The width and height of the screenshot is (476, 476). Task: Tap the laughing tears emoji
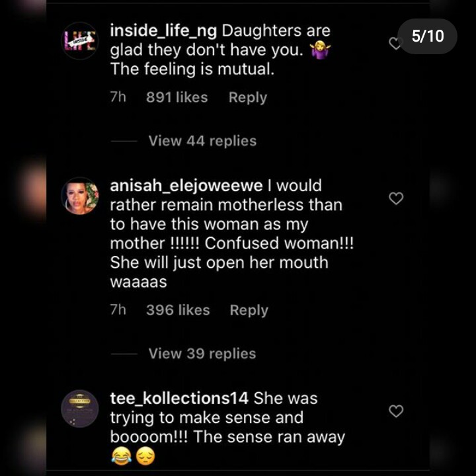coord(122,456)
